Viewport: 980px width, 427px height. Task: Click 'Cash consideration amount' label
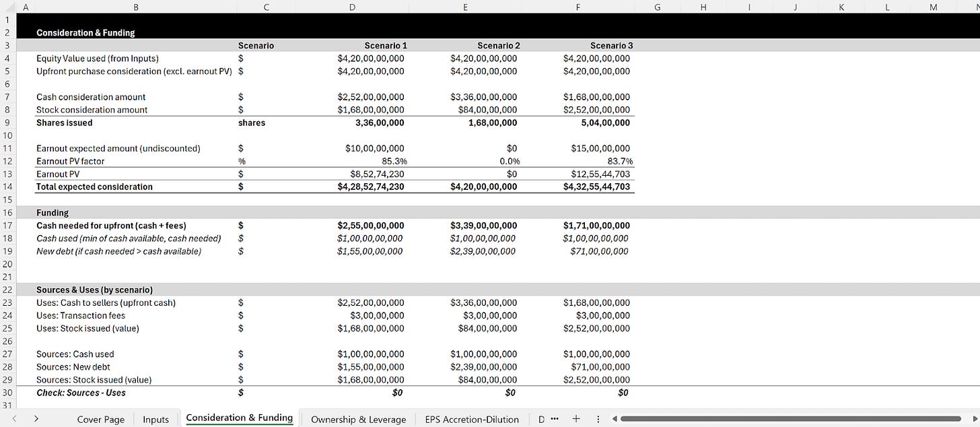tap(91, 97)
